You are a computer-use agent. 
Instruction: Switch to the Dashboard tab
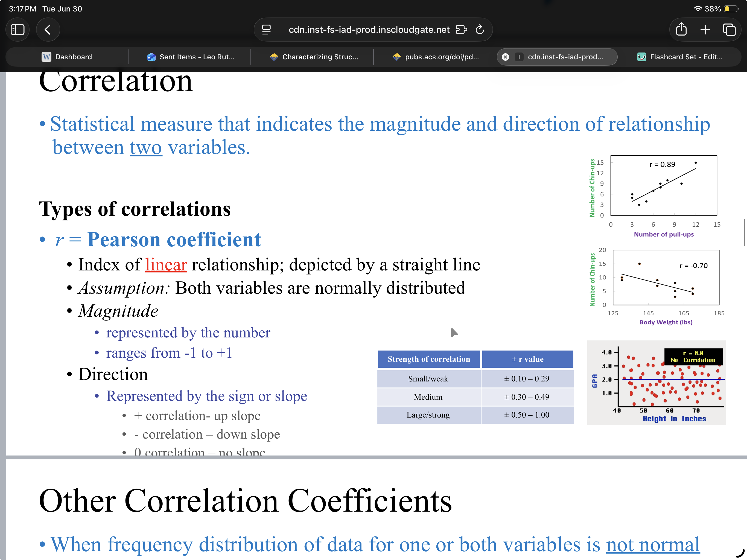click(x=67, y=57)
